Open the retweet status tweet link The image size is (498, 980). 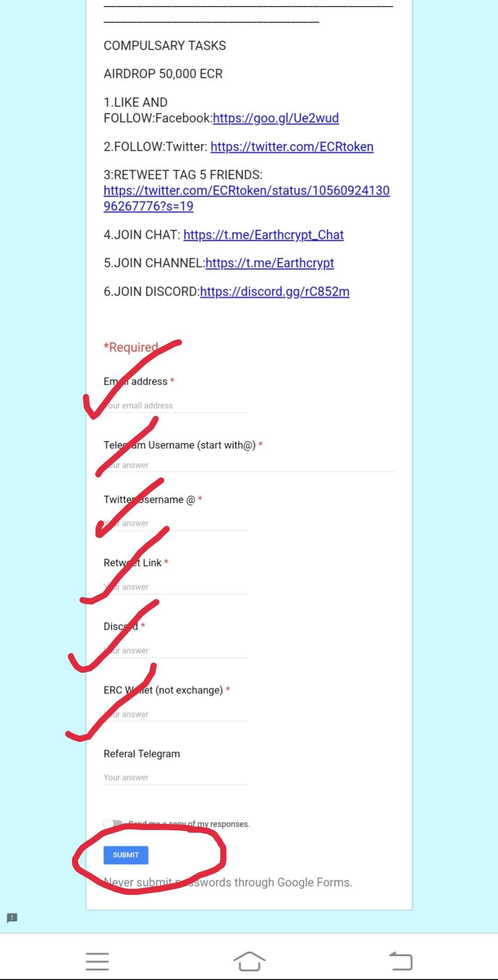click(247, 198)
